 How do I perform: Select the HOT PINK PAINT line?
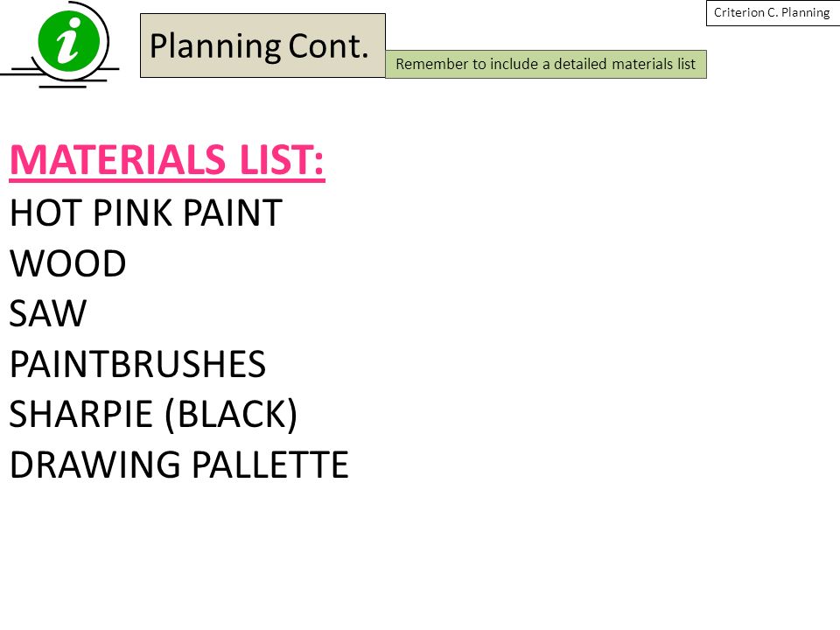pyautogui.click(x=146, y=213)
